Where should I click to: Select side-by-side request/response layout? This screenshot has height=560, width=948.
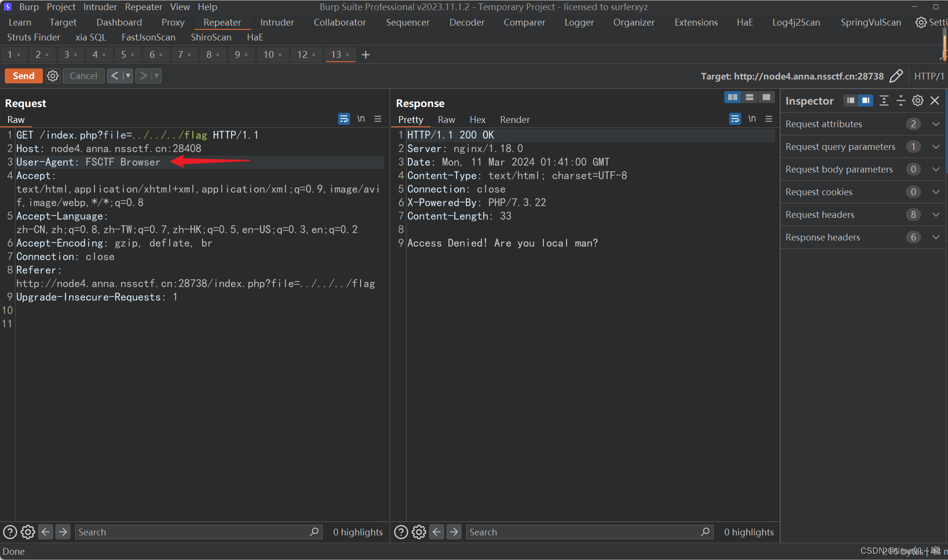coord(732,97)
